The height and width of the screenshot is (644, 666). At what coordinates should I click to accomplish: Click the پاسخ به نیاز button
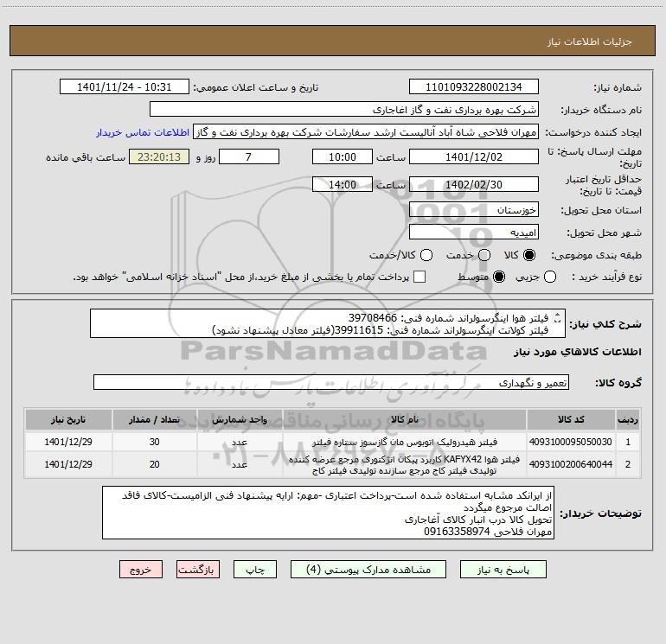503,570
